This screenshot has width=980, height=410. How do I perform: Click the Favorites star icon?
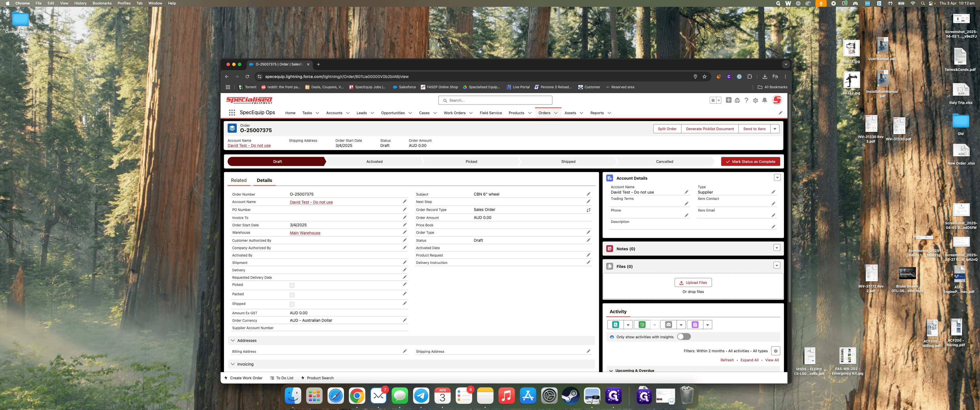713,101
